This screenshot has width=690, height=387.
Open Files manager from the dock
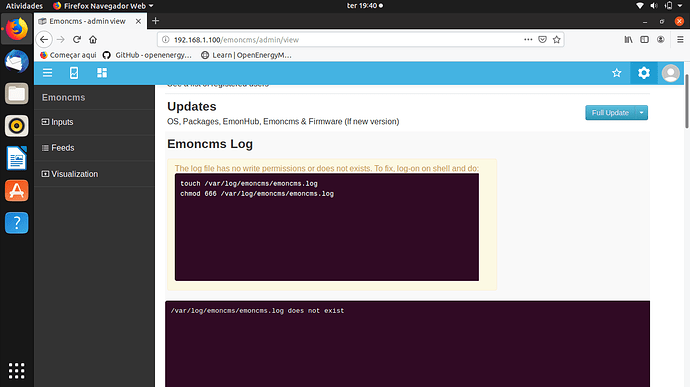click(17, 94)
